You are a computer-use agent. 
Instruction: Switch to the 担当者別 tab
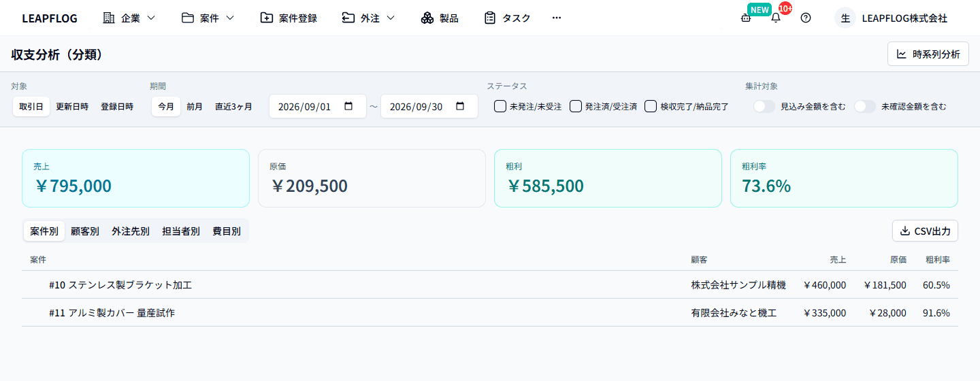pos(181,231)
